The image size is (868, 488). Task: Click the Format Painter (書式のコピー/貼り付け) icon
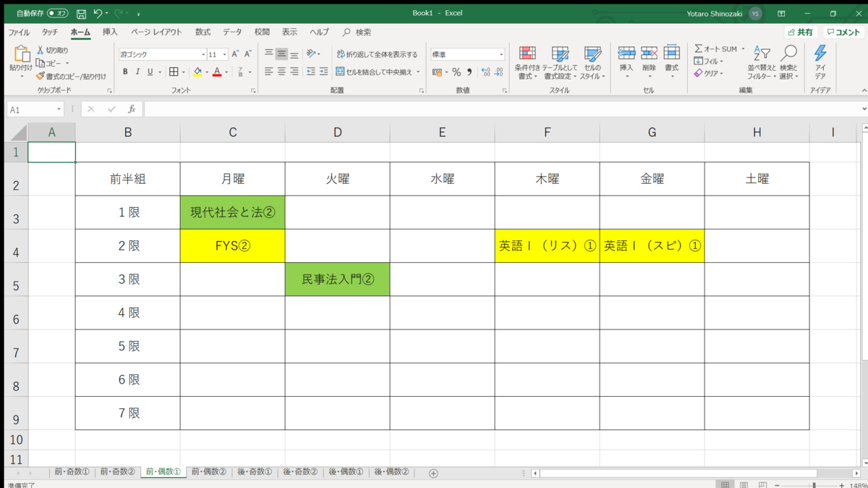[x=41, y=76]
